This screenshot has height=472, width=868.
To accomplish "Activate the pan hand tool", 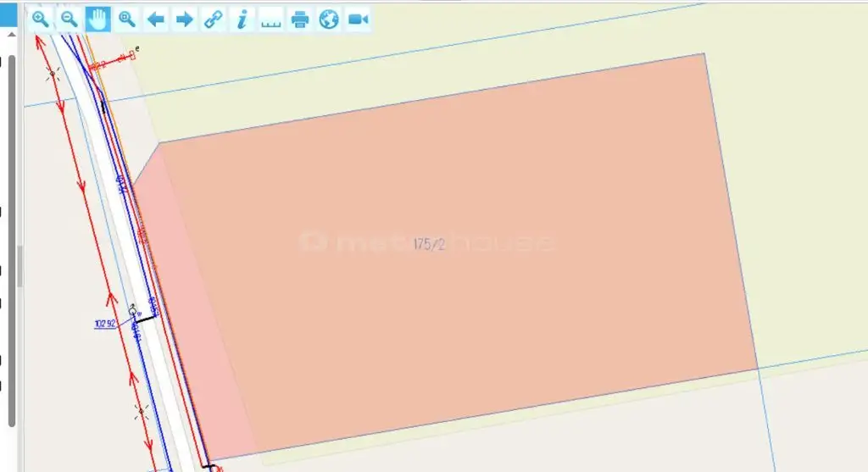I will coord(98,19).
